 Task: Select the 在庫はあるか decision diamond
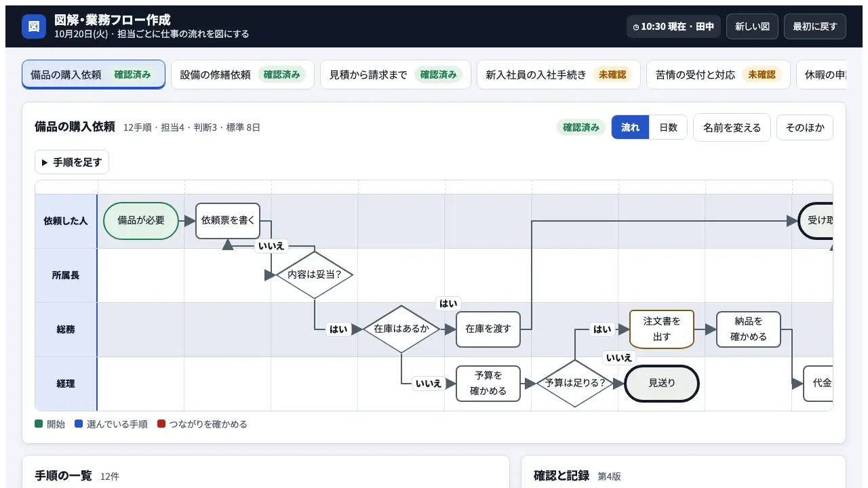[x=401, y=329]
